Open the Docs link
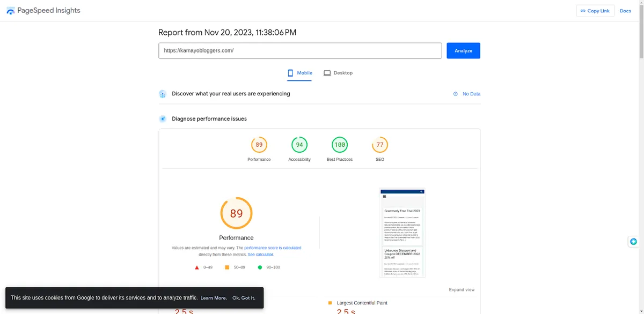The height and width of the screenshot is (314, 644). point(625,11)
